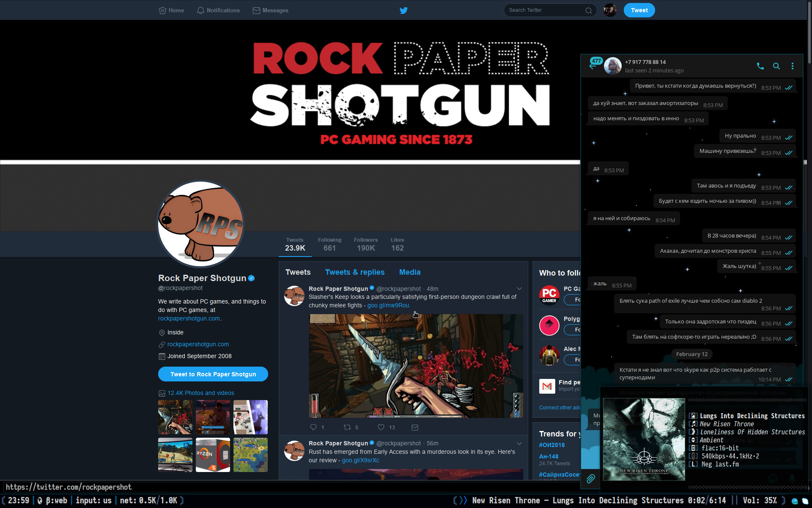This screenshot has width=812, height=508.
Task: Open the Telegram message 'Машину привезешь?'
Action: coord(745,151)
